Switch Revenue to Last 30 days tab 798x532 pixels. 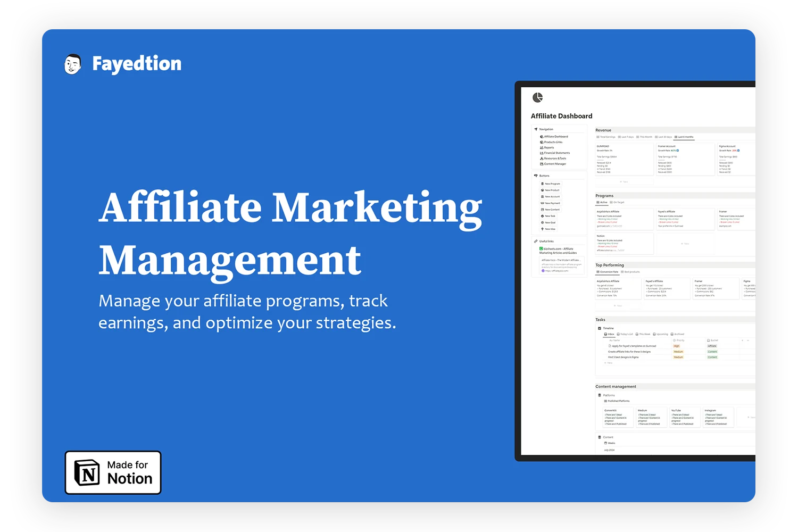[663, 137]
